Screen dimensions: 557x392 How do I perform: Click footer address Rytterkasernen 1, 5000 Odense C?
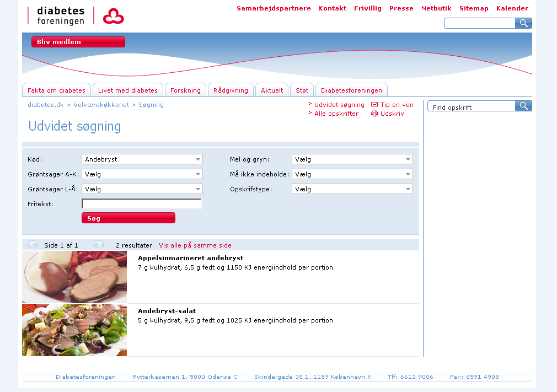pyautogui.click(x=185, y=377)
